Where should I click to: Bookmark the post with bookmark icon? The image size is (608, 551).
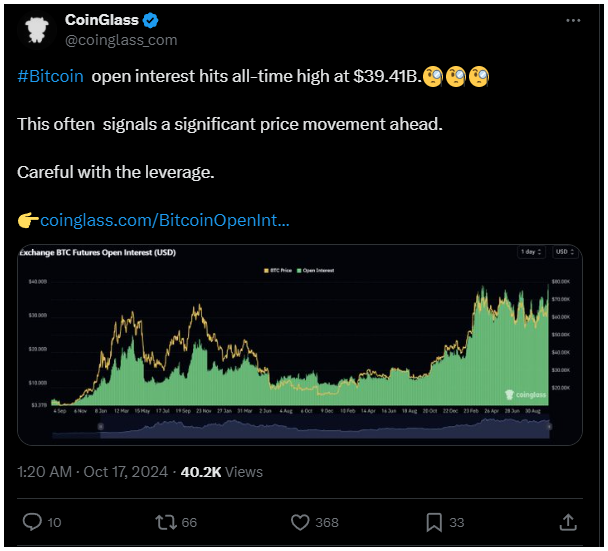point(434,522)
